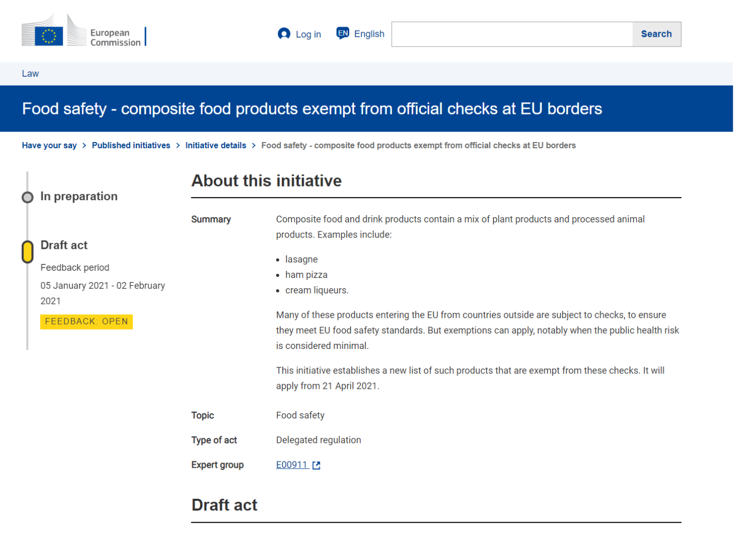Screen dimensions: 754x560
Task: Select the In preparation stage label
Action: click(x=79, y=197)
